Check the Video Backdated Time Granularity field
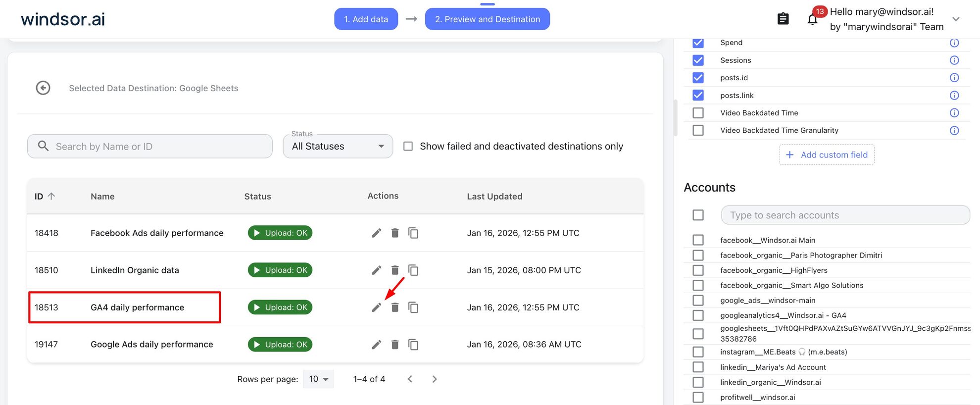Viewport: 980px width, 405px height. pos(698,131)
